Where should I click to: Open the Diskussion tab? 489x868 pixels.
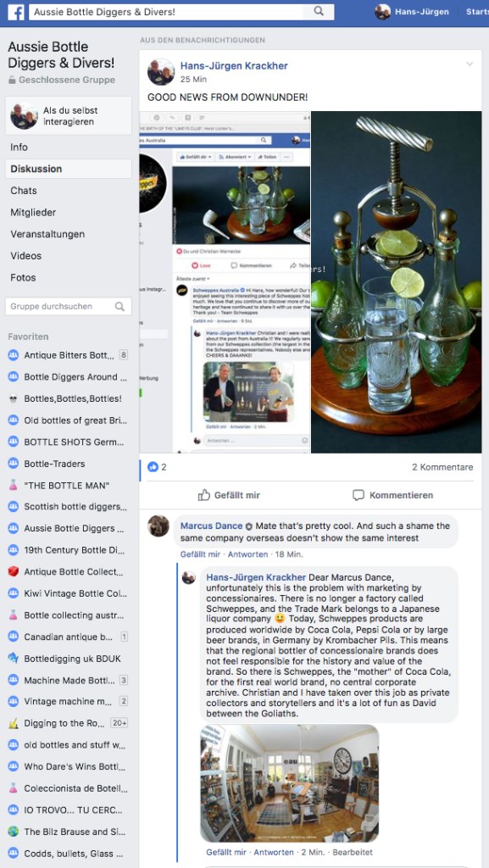[69, 169]
